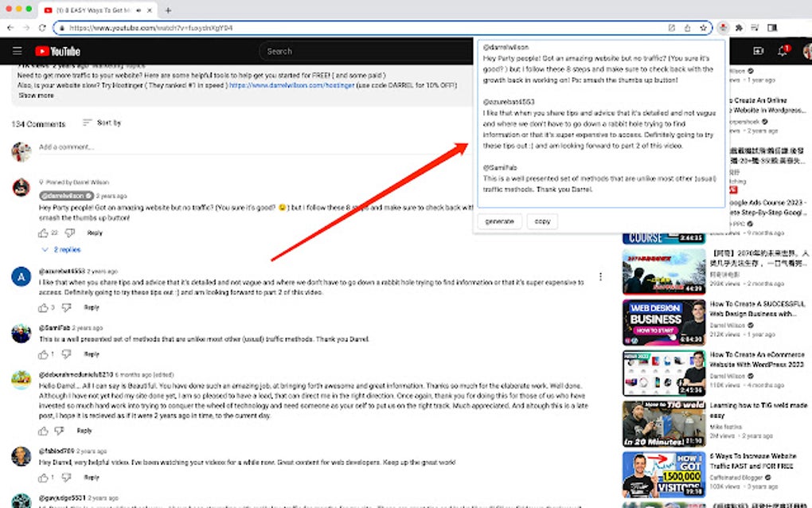Reply to the @fabiod709 comment
This screenshot has width=812, height=508.
(92, 478)
